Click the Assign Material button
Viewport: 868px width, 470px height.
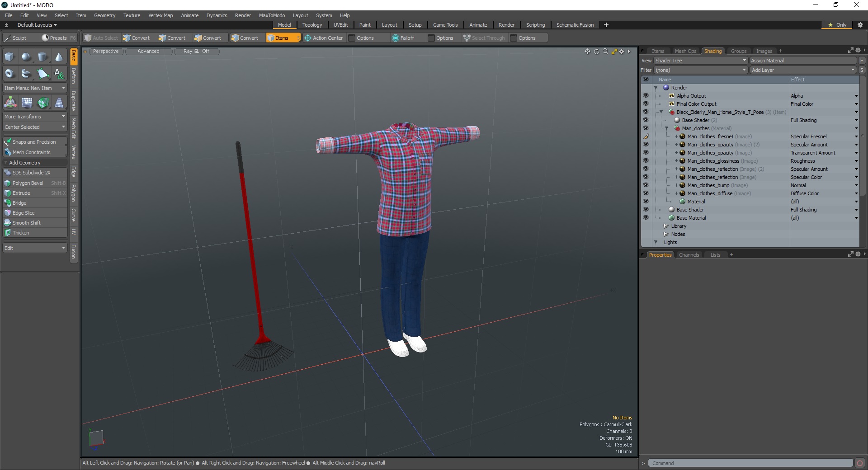point(803,61)
